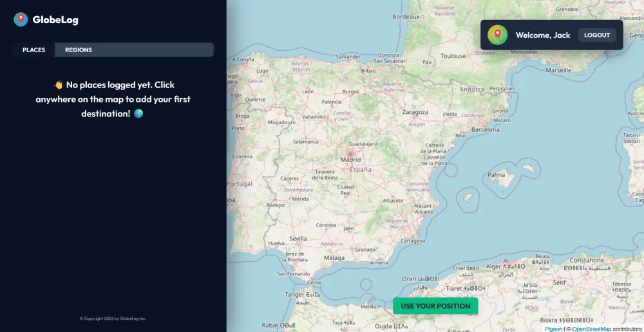
Task: Click Valladolid on the map
Action: click(x=314, y=116)
